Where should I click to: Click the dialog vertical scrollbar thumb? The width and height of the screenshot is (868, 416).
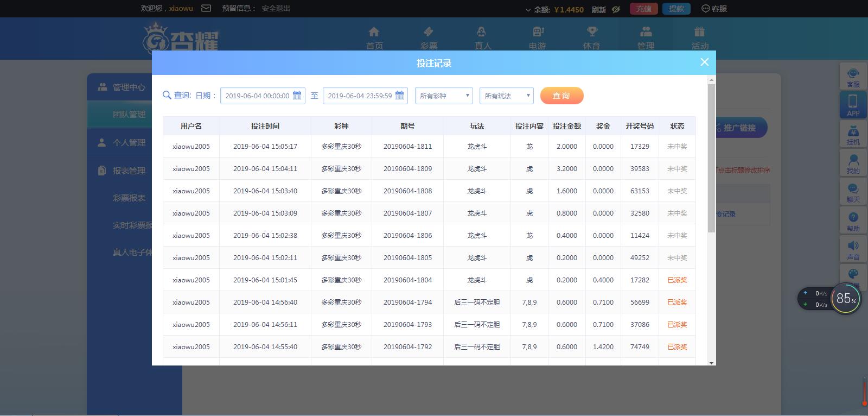(711, 158)
